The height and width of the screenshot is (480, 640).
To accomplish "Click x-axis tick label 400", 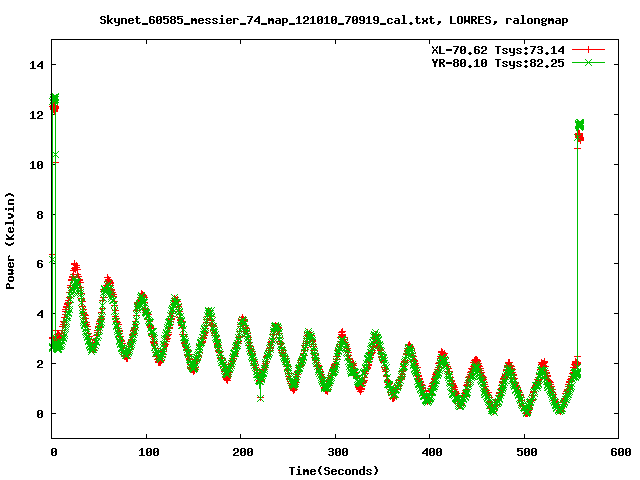I will tap(432, 452).
